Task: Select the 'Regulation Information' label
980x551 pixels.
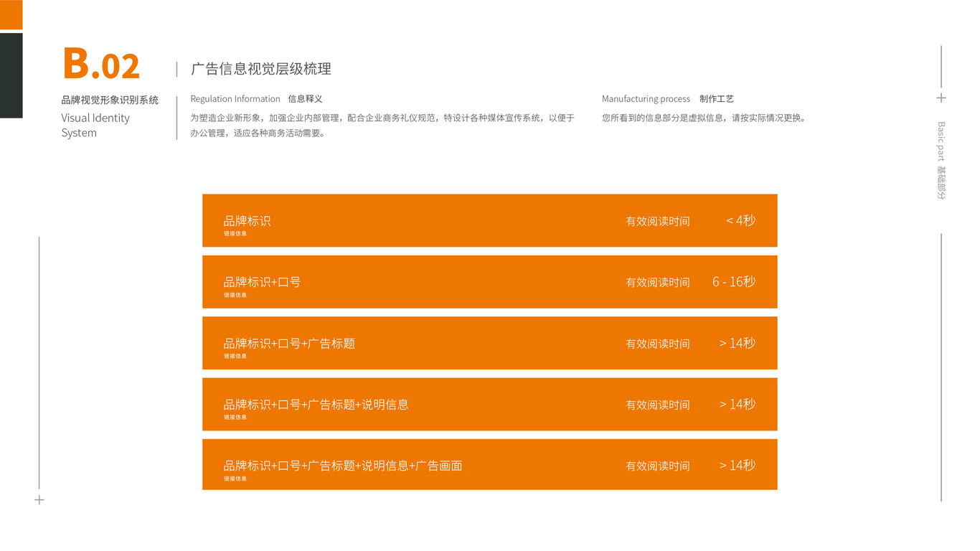Action: [x=235, y=99]
